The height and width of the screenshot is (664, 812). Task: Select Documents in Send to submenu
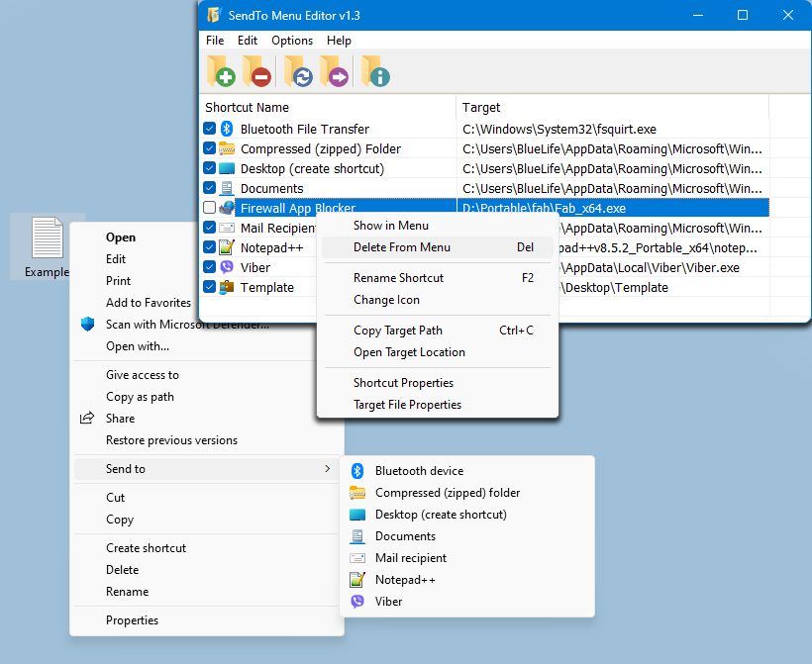click(x=467, y=536)
